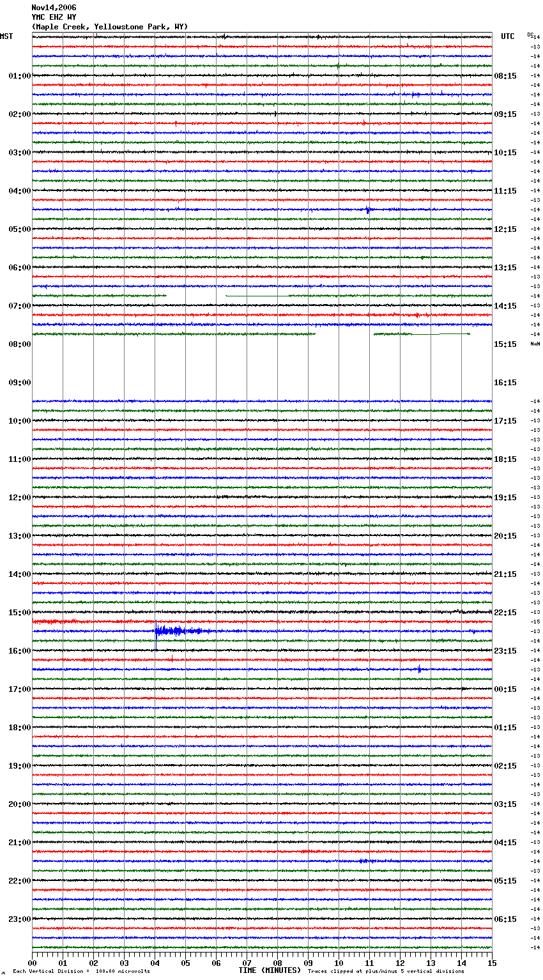Image resolution: width=543 pixels, height=980 pixels.
Task: Click the flat green line segment on the 06:45 trace
Action: tap(256, 296)
